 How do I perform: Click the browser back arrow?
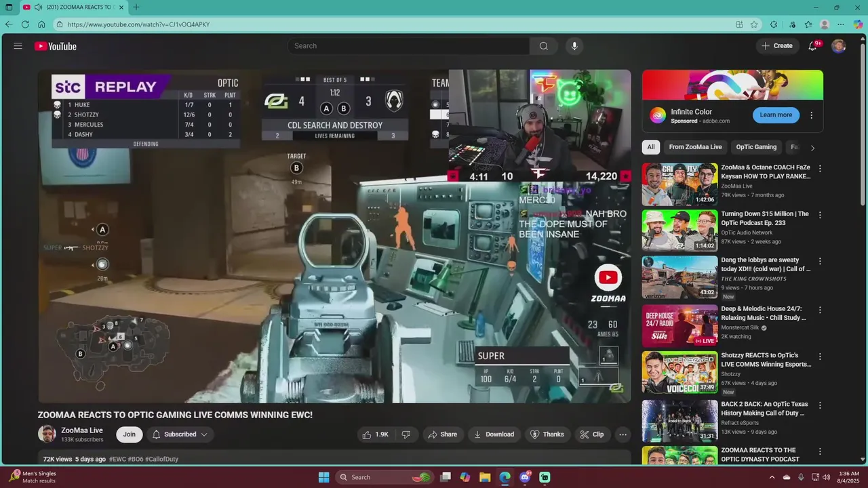click(x=9, y=24)
